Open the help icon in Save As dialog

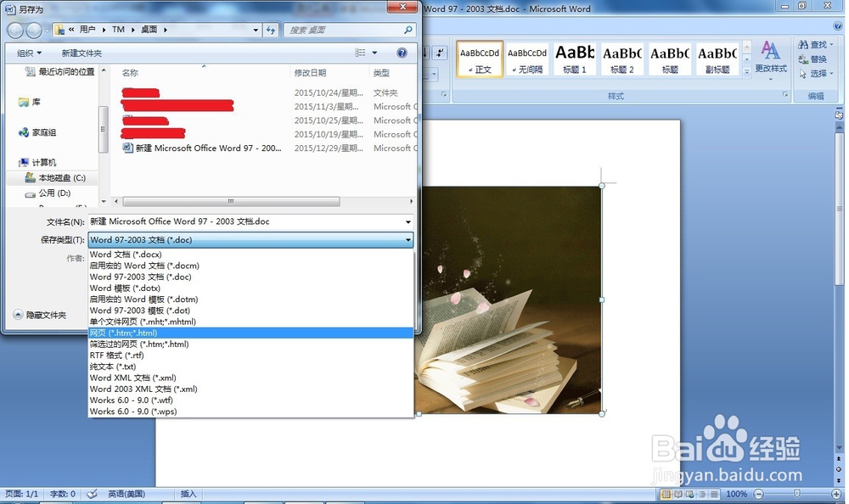tap(402, 53)
